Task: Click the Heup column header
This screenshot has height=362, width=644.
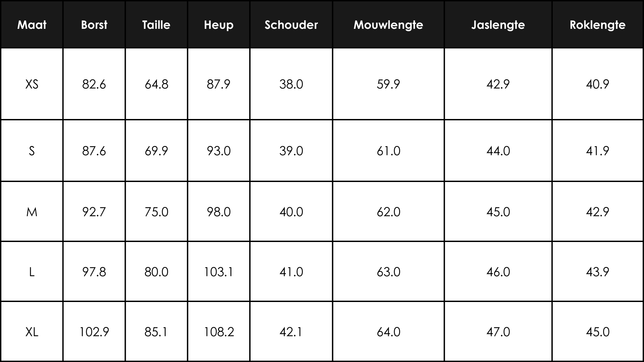Action: pyautogui.click(x=219, y=25)
